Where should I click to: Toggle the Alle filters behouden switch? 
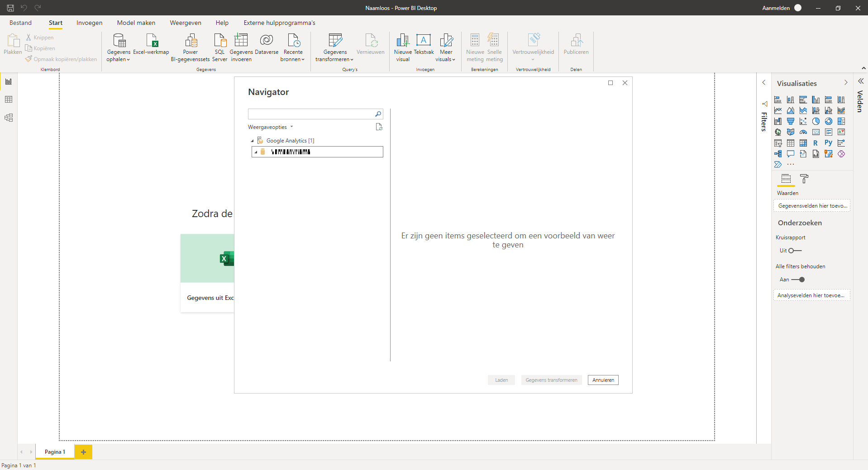pos(798,280)
